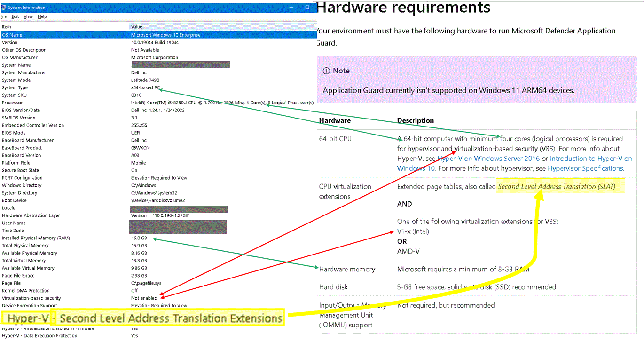Click the 'Hardware requirements' heading
This screenshot has height=342, width=644.
pos(404,7)
